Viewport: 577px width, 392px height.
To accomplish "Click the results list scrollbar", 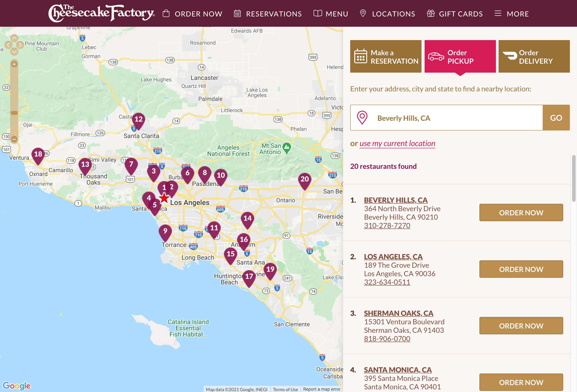I will tap(574, 178).
